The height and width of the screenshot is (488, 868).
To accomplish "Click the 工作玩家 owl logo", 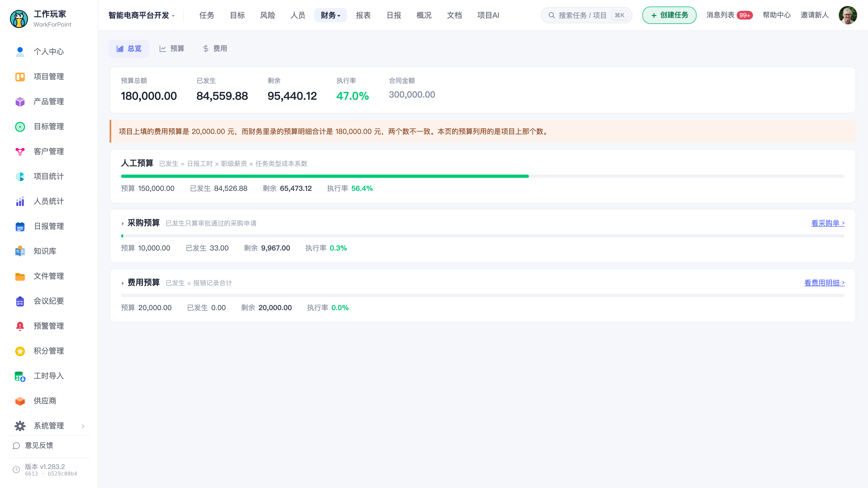I will pos(19,19).
